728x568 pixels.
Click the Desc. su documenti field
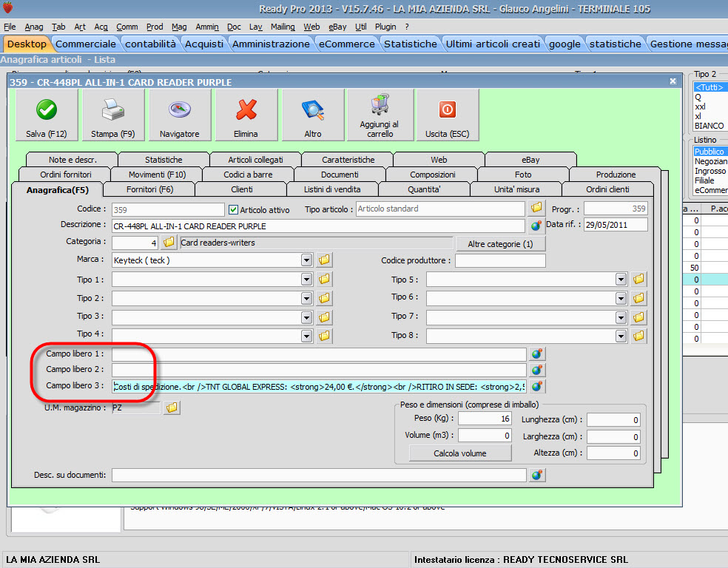point(319,476)
